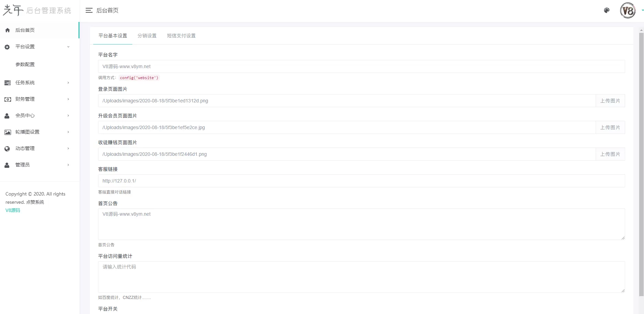This screenshot has width=644, height=314.
Task: Click the home icon beside 后台首页
Action: (8, 30)
